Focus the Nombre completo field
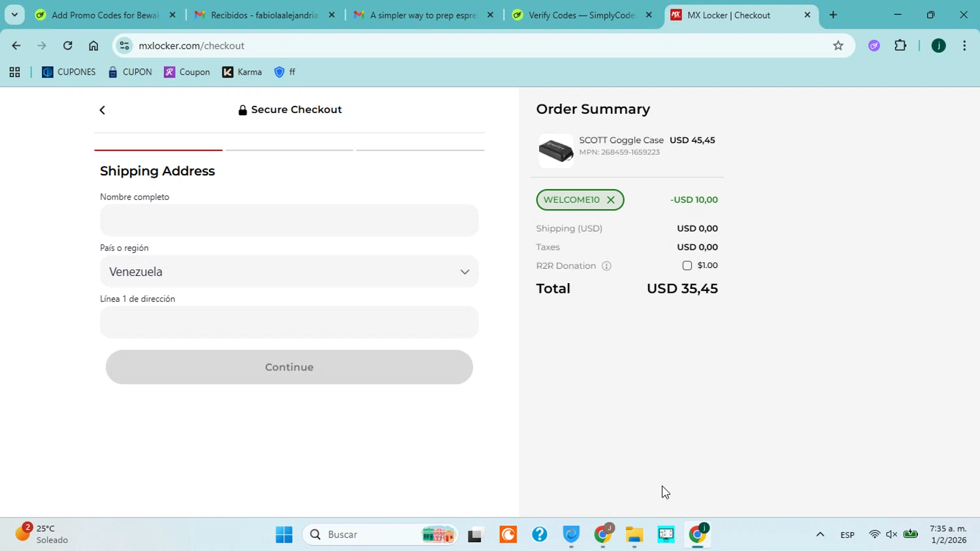 (x=289, y=220)
